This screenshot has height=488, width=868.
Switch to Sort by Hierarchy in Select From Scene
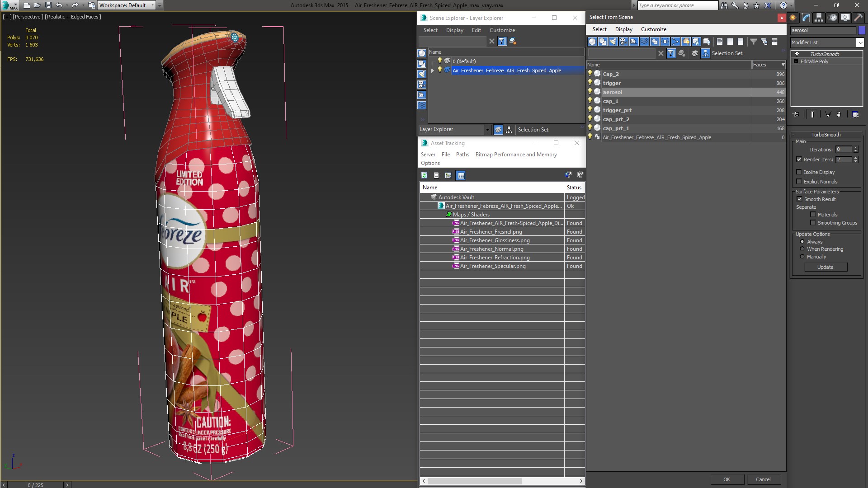click(705, 53)
